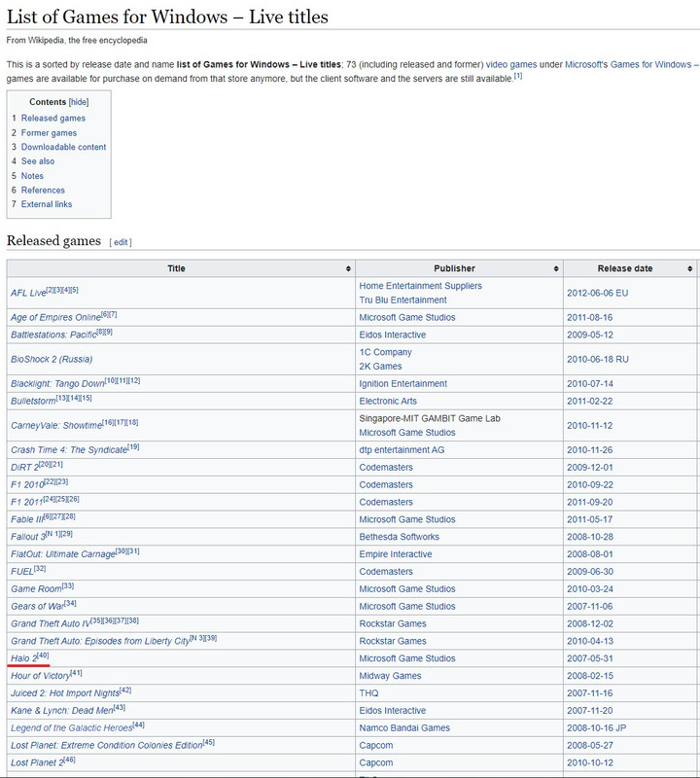Viewport: 700px width, 778px height.
Task: Jump to Former games in Contents
Action: [49, 133]
